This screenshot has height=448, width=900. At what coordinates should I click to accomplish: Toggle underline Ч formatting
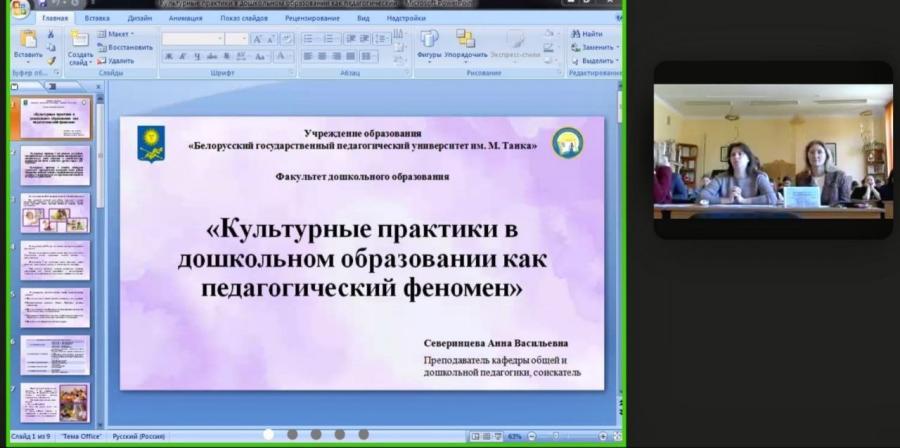pyautogui.click(x=197, y=56)
